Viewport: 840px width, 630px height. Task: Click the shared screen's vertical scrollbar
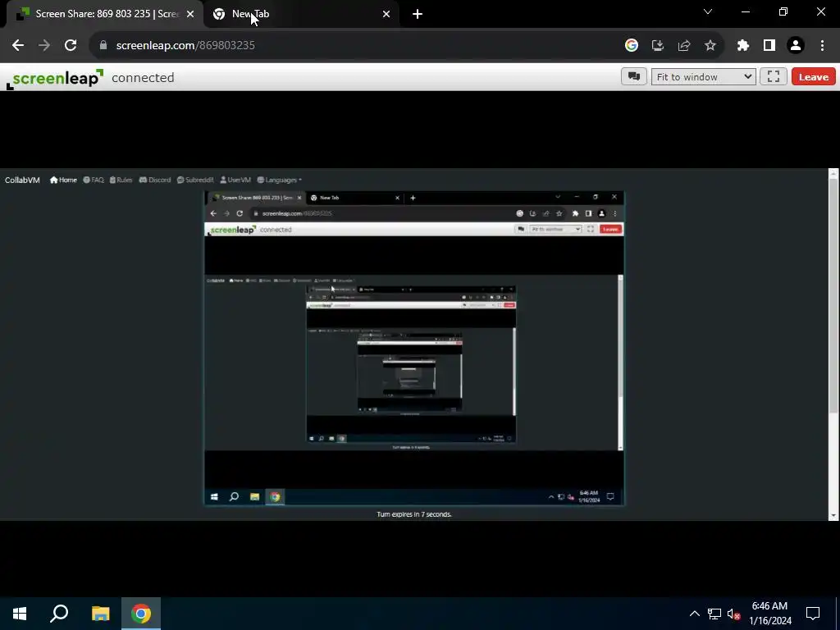tap(833, 295)
